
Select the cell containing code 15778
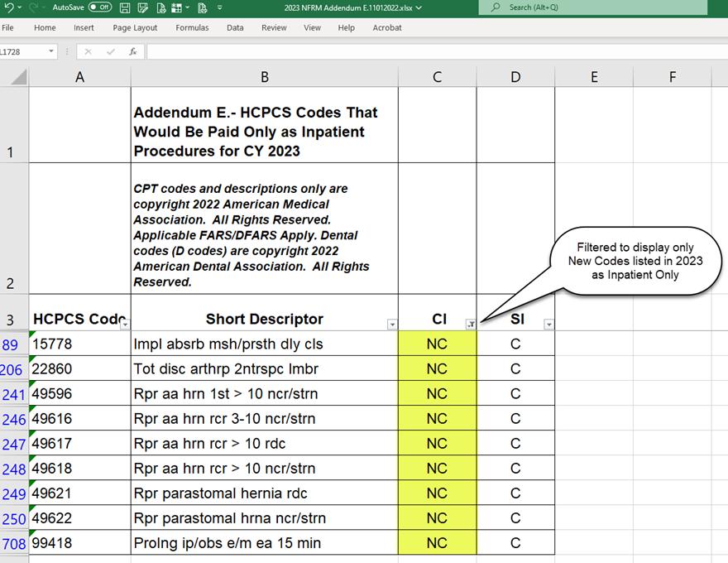point(80,344)
